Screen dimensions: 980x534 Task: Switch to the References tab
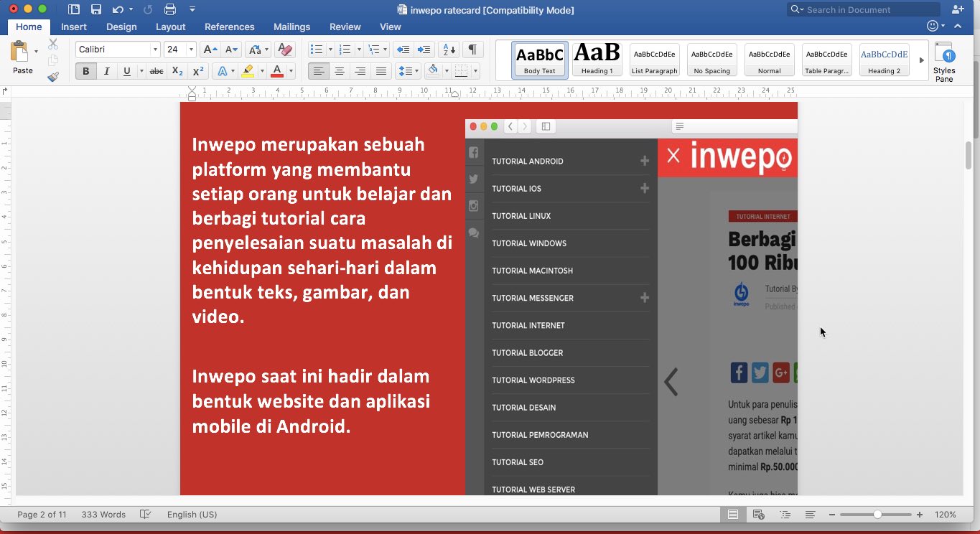click(230, 27)
